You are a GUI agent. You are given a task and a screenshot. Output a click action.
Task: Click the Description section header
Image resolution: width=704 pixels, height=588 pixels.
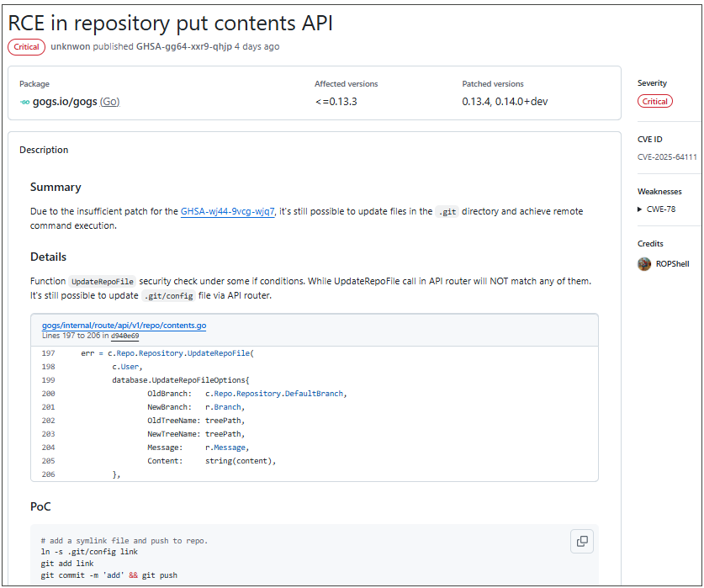click(x=44, y=150)
